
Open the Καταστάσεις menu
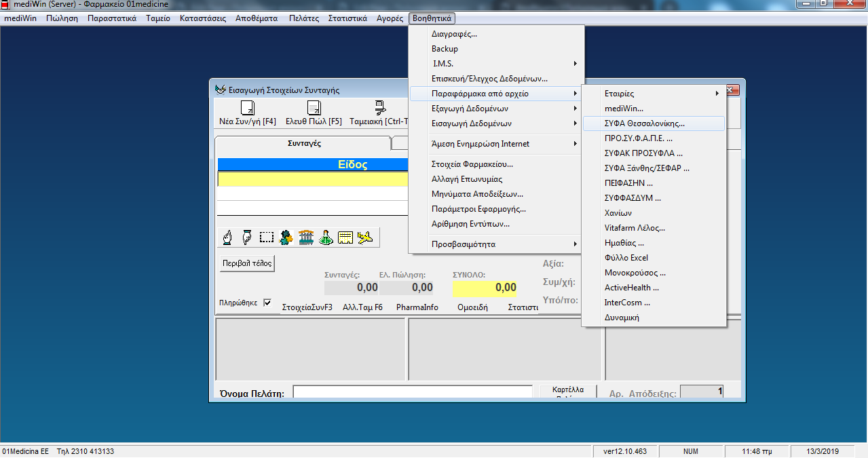(x=203, y=18)
